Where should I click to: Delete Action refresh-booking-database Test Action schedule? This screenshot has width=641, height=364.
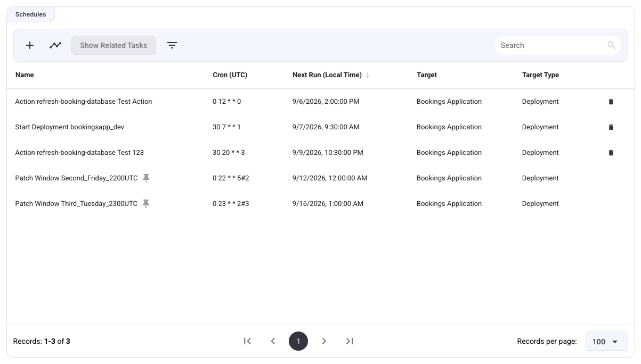pos(611,102)
